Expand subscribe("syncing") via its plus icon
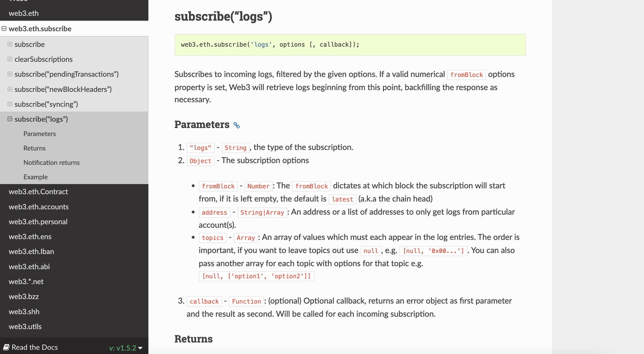The height and width of the screenshot is (354, 644). 9,104
